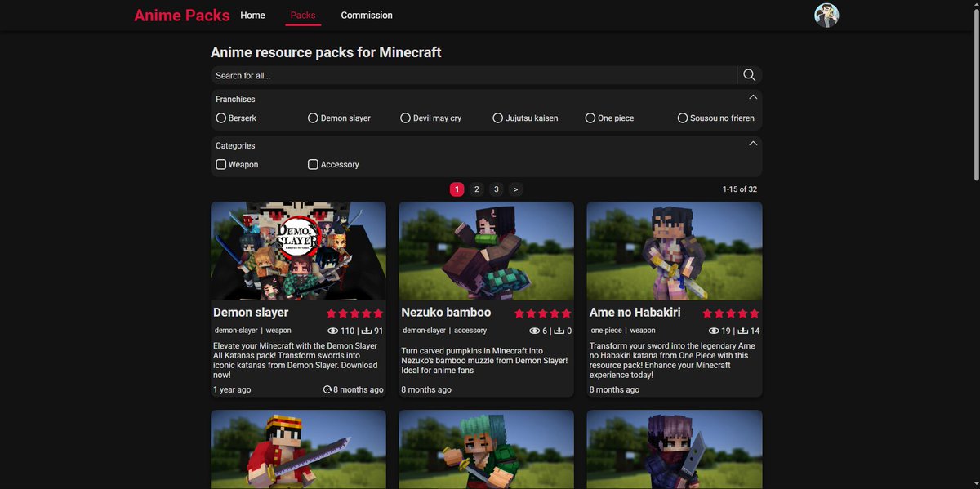Click the Nezuko bamboo description text

484,360
